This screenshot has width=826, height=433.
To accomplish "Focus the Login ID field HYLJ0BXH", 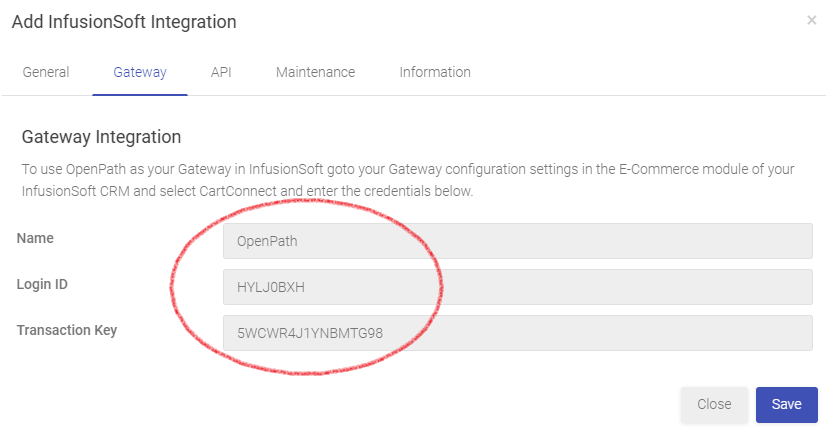I will tap(518, 287).
